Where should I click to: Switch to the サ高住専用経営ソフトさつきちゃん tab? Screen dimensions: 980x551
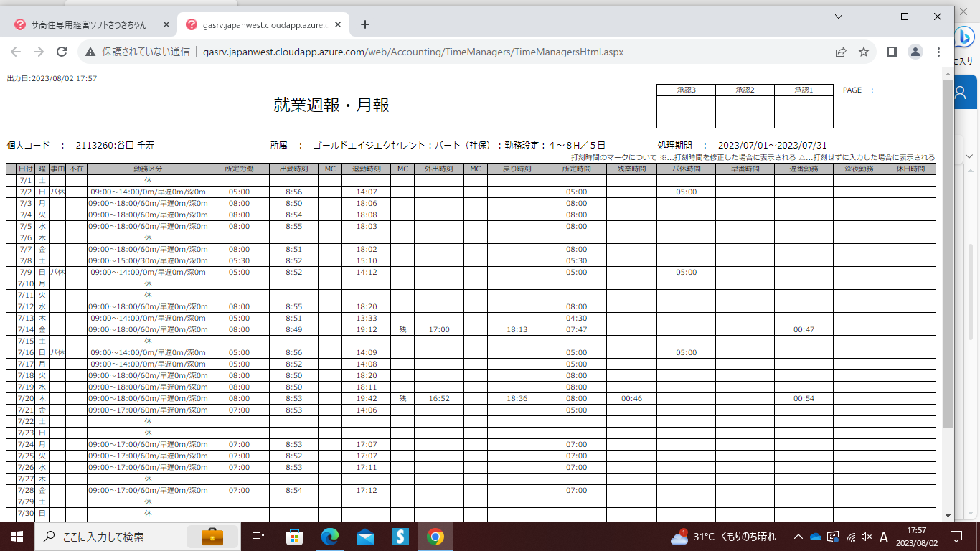click(92, 24)
